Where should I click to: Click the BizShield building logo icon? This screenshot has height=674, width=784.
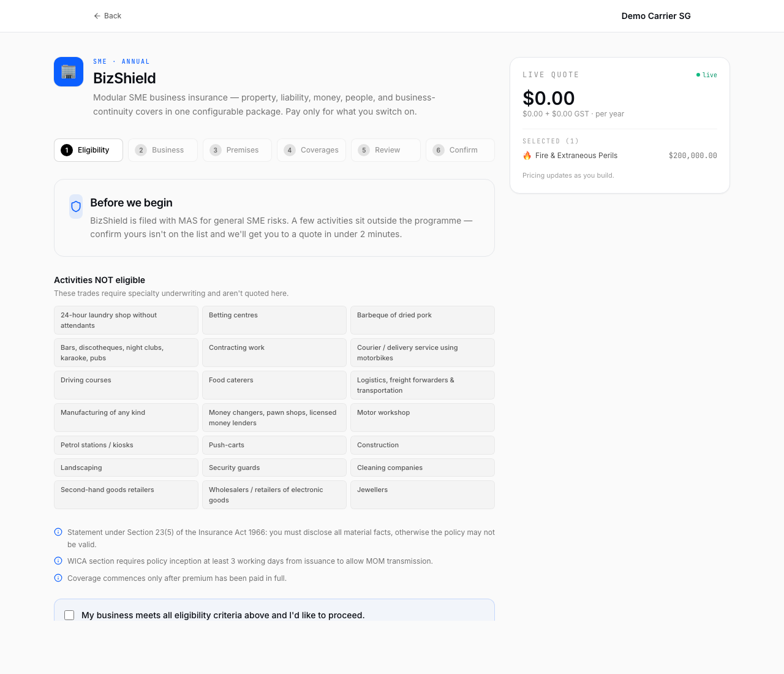(69, 72)
